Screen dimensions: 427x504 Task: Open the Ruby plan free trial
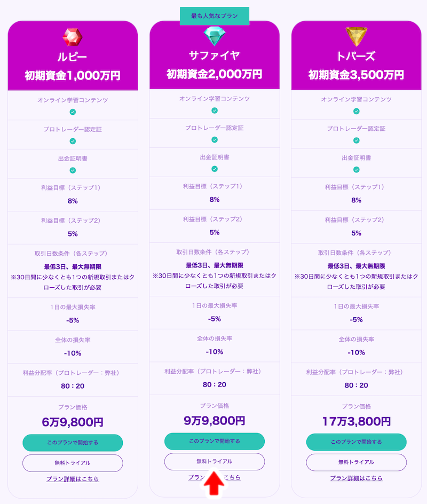(x=73, y=463)
